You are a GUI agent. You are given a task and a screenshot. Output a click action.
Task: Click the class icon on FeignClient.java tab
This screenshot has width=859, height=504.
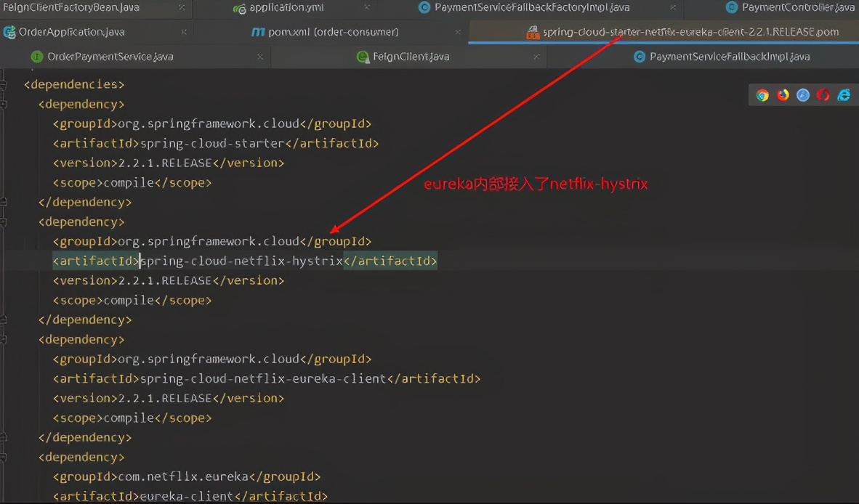pyautogui.click(x=363, y=56)
